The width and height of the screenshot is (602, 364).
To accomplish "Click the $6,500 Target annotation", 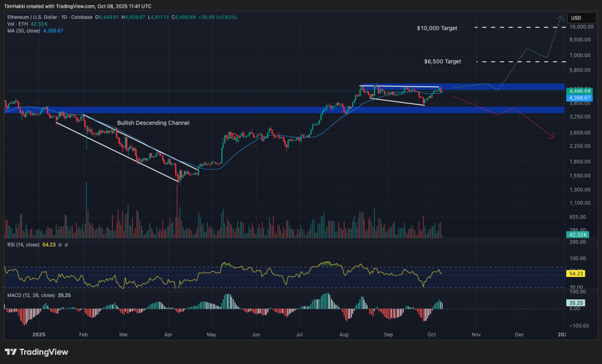I will point(442,61).
